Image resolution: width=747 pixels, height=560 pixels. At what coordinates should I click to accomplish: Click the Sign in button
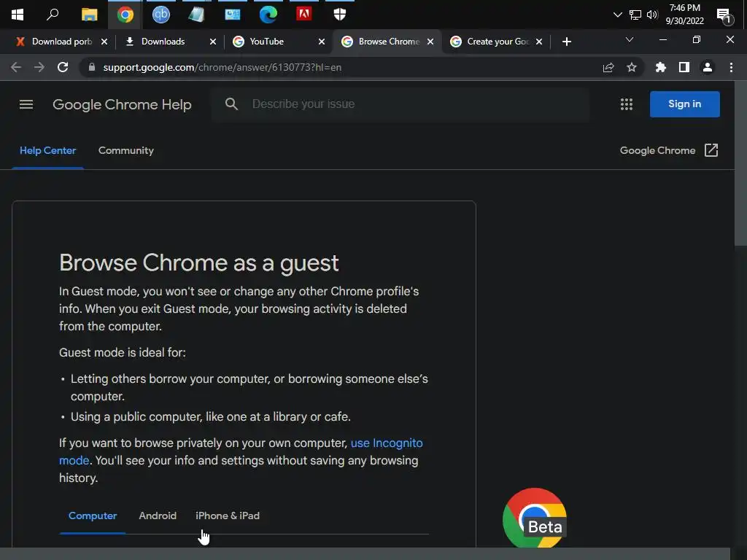point(684,104)
